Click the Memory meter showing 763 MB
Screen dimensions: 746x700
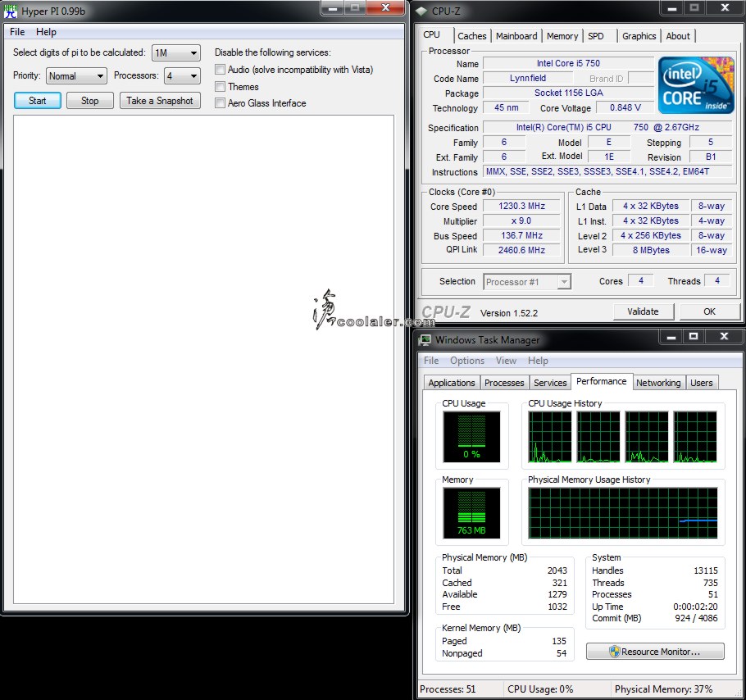pos(471,513)
